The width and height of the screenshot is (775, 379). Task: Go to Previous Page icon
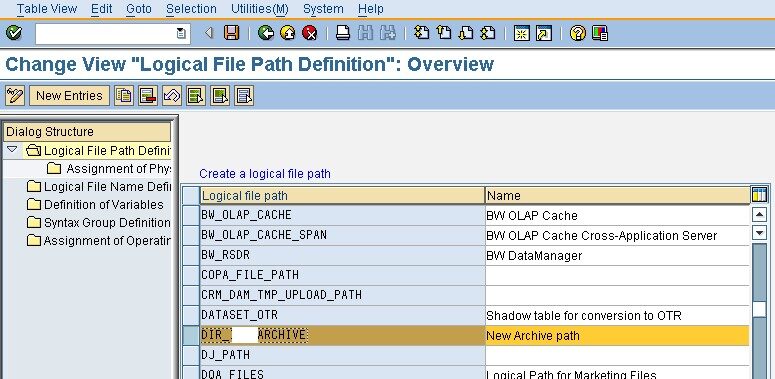click(x=444, y=33)
